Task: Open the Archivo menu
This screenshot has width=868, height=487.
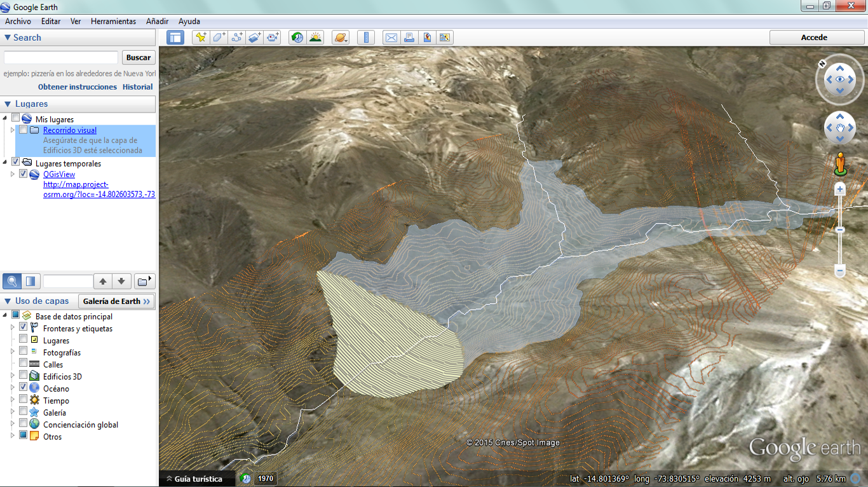Action: 18,21
